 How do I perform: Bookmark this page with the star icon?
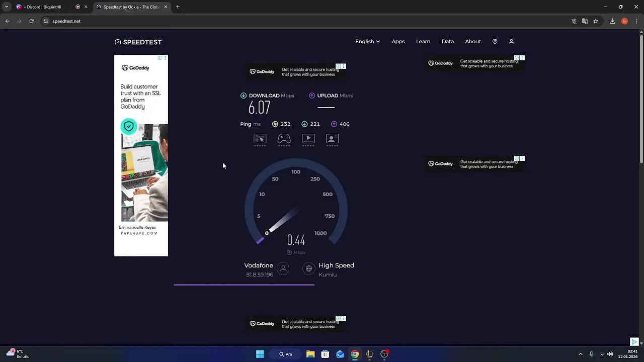click(596, 21)
